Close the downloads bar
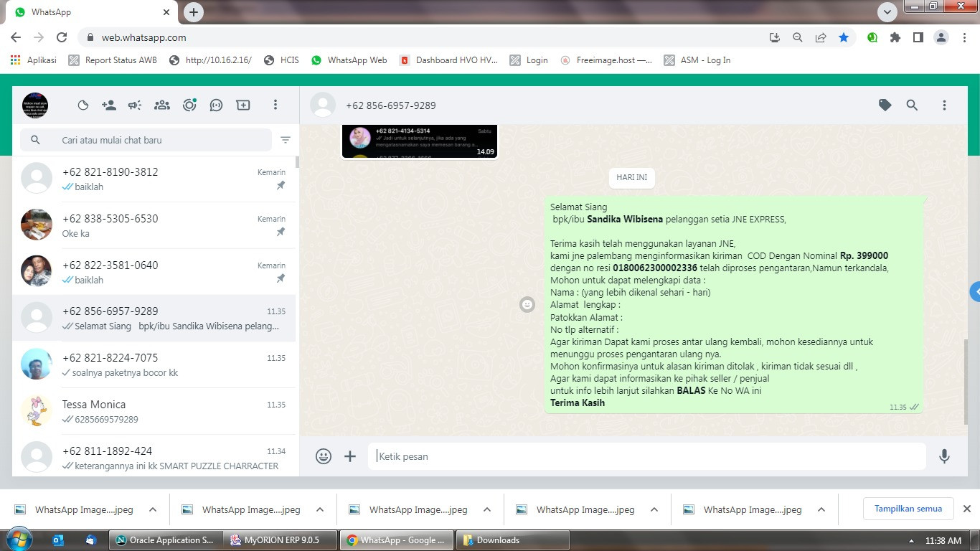Viewport: 980px width, 551px height. click(966, 509)
